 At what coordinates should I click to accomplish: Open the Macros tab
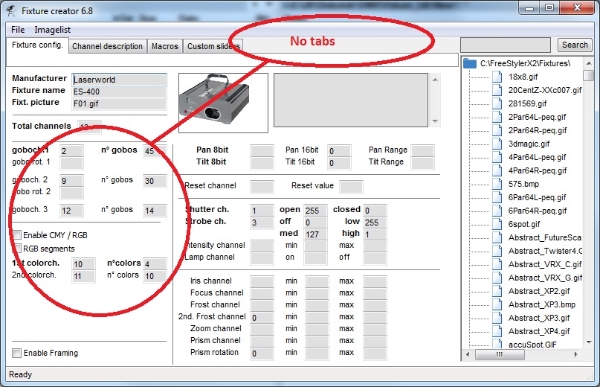tap(165, 46)
